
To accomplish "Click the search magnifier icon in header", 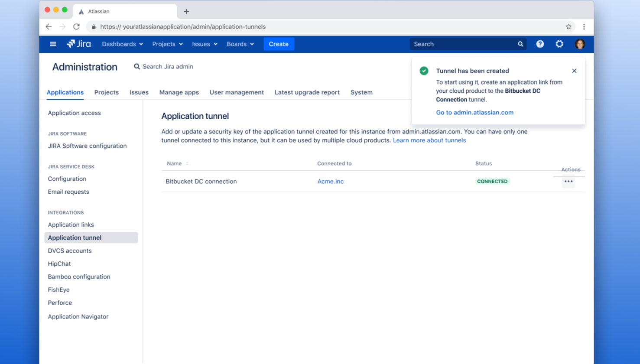I will click(520, 44).
